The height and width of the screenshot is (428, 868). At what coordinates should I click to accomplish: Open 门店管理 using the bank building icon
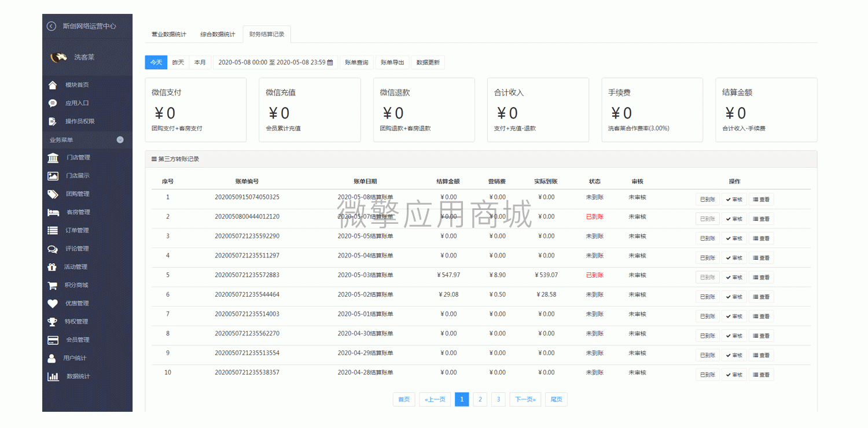[53, 157]
